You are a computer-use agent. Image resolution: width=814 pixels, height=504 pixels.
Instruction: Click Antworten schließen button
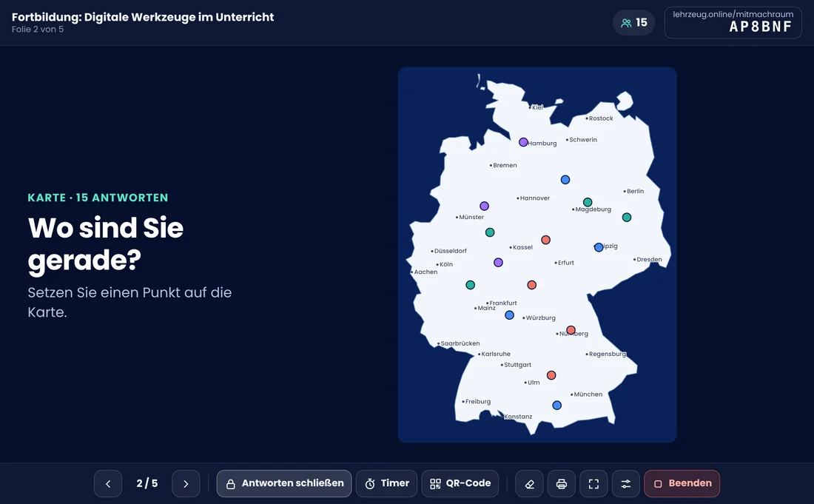point(284,484)
